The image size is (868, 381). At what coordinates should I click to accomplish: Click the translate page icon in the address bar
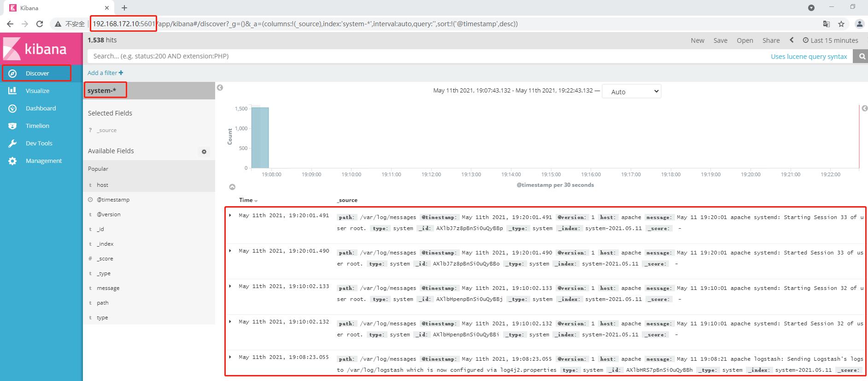pos(827,24)
